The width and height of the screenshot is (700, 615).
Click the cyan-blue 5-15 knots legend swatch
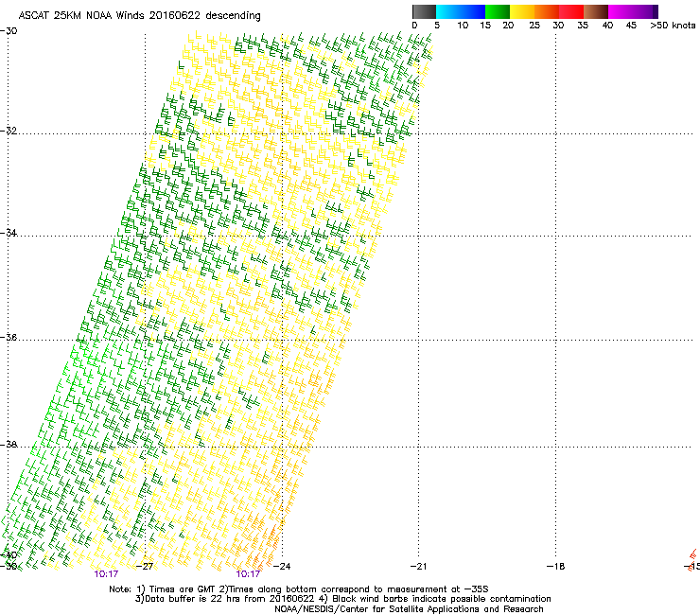coord(461,11)
